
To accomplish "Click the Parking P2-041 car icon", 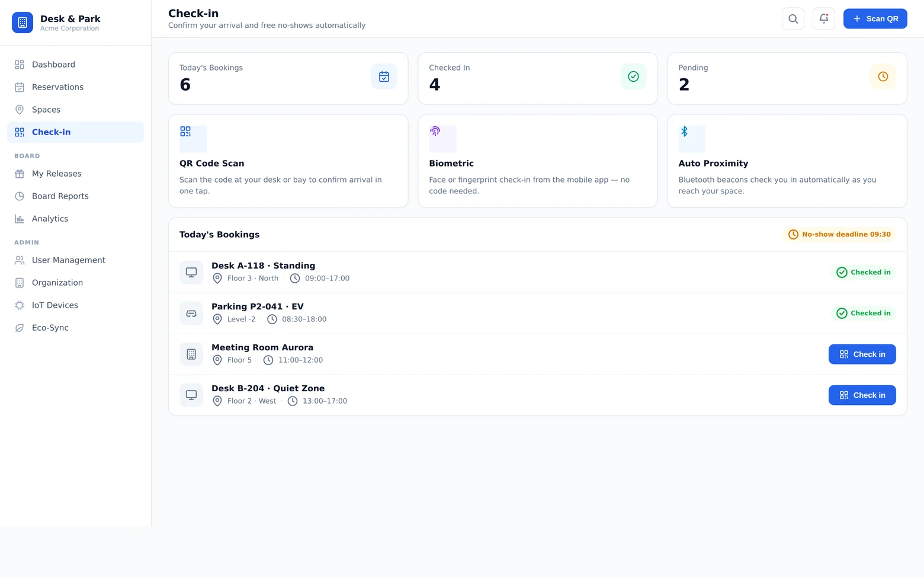I will (x=191, y=313).
